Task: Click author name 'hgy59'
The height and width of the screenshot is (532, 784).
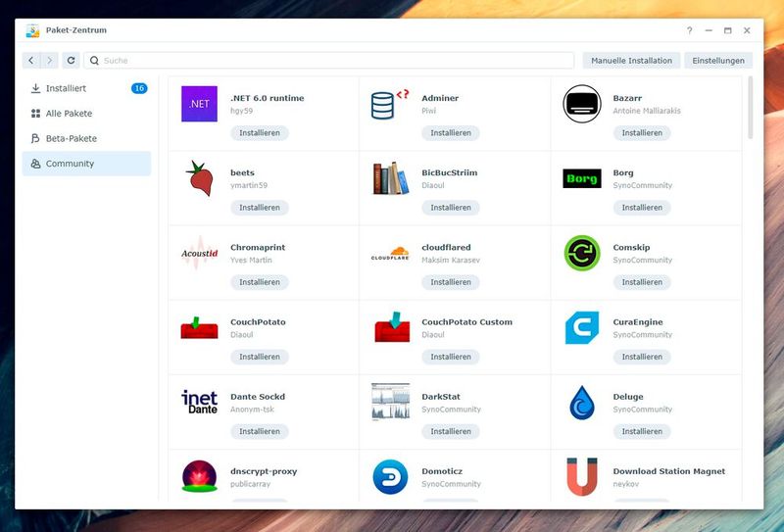Action: click(x=241, y=111)
